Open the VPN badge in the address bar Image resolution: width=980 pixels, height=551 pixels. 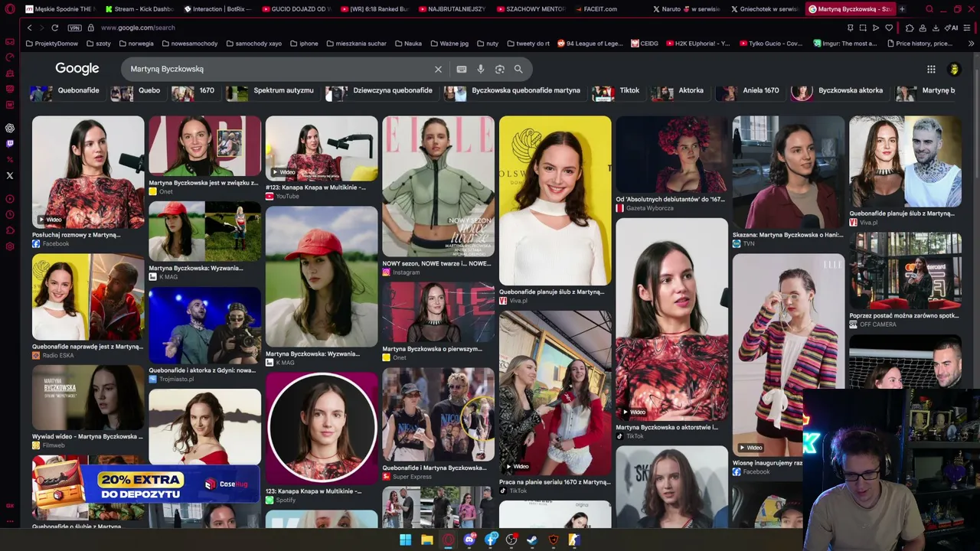click(x=74, y=28)
